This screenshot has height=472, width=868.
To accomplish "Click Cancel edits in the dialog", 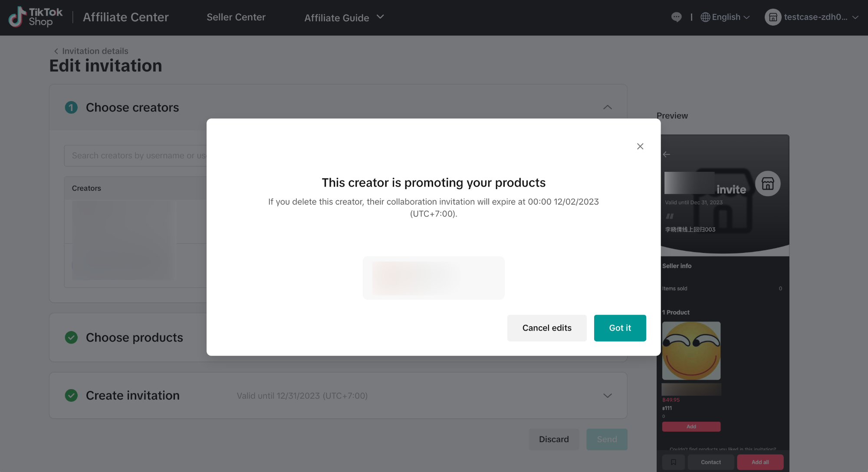I will (x=547, y=328).
